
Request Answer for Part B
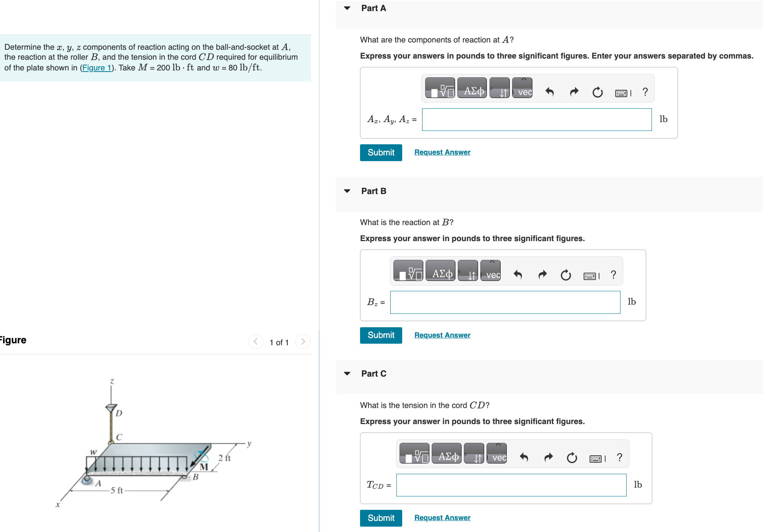point(442,335)
